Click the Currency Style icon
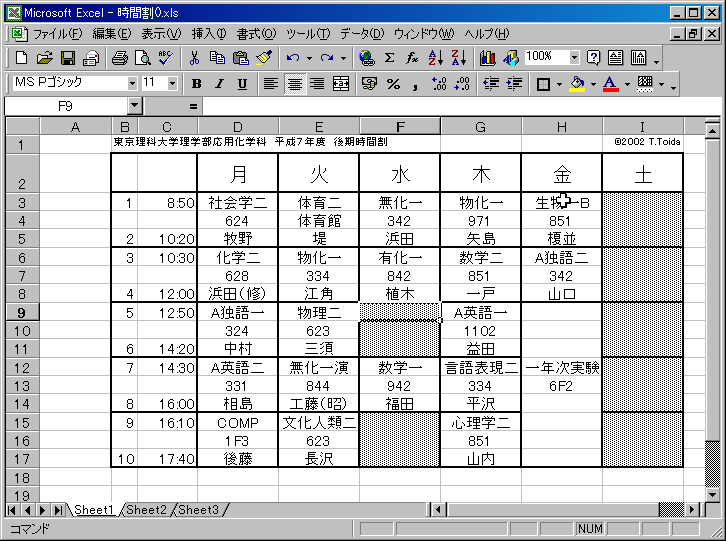726x541 pixels. tap(369, 84)
